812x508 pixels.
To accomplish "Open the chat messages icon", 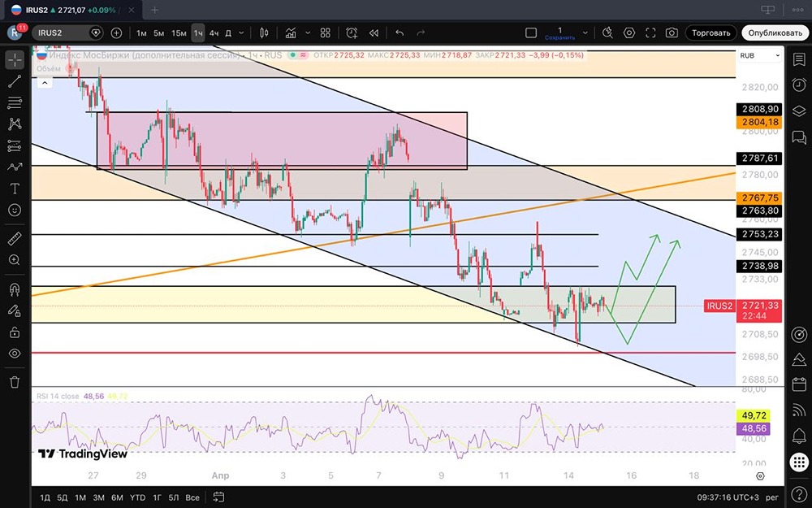I will tap(799, 137).
